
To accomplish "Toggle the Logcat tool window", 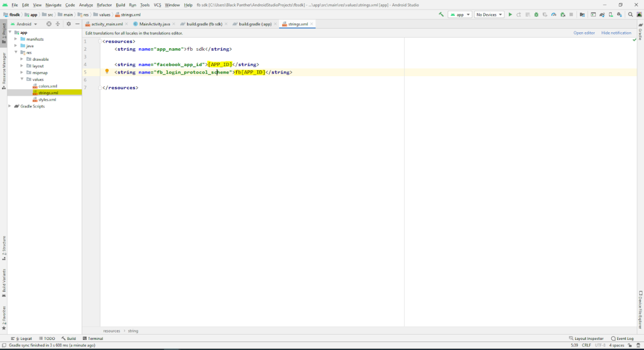I will 22,338.
